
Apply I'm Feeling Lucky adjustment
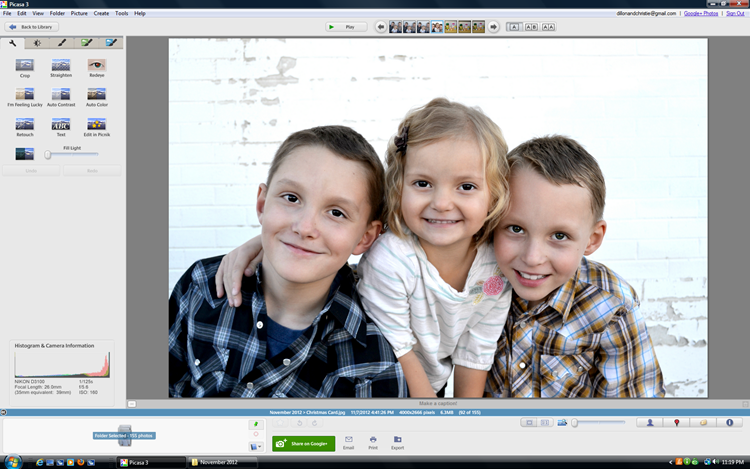24,97
